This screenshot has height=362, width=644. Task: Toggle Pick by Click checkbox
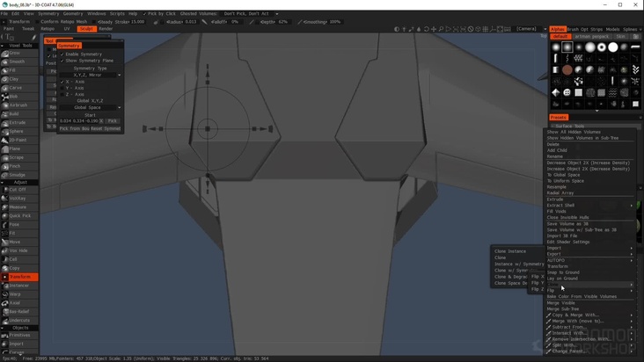tap(144, 13)
